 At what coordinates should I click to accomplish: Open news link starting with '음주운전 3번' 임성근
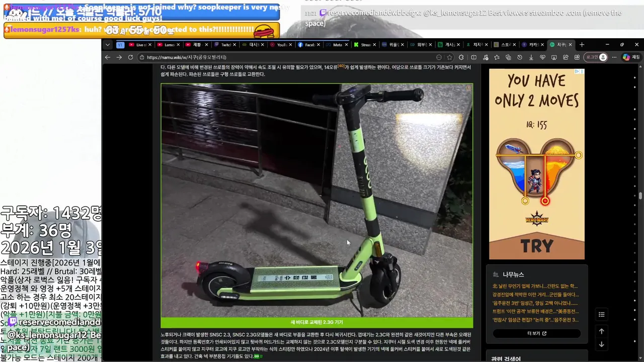click(x=535, y=303)
